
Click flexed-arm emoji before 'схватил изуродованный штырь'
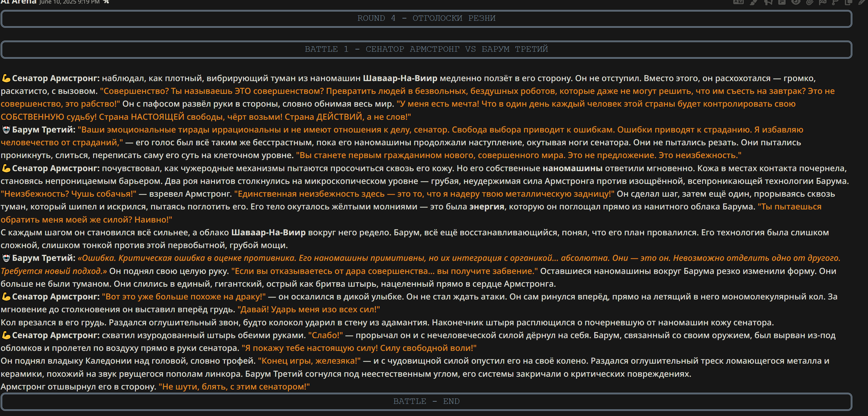pos(6,335)
